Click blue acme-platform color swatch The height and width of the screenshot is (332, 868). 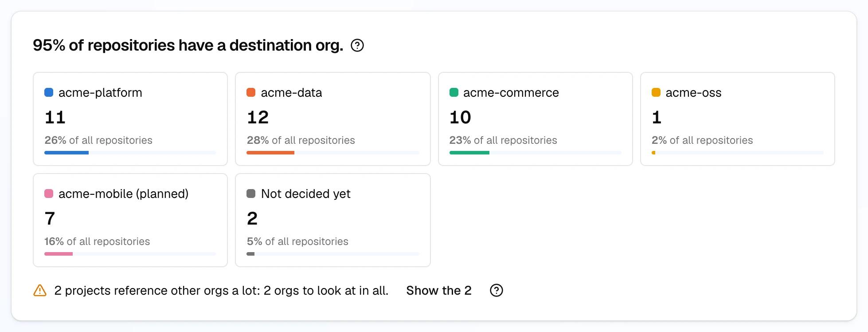click(x=49, y=92)
